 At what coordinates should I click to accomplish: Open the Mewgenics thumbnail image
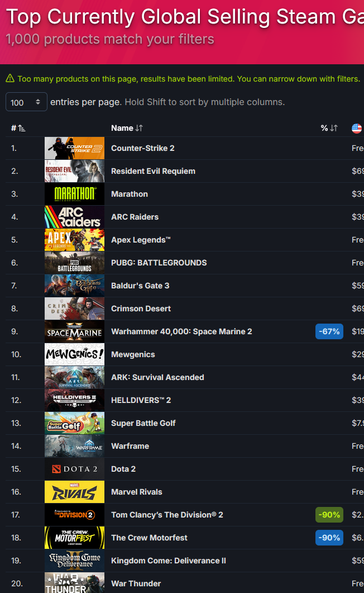74,354
